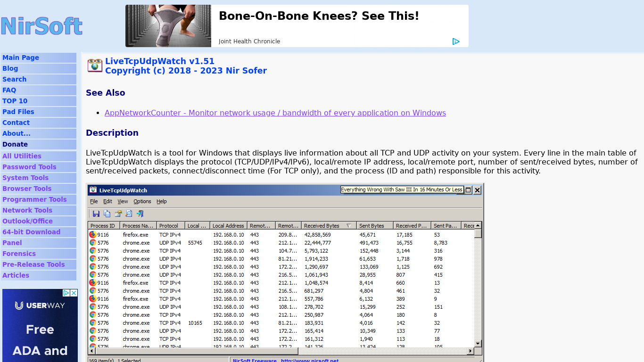The image size is (644, 362).
Task: Click the LiveTcpUdpWatch title bar app icon
Action: tap(93, 190)
